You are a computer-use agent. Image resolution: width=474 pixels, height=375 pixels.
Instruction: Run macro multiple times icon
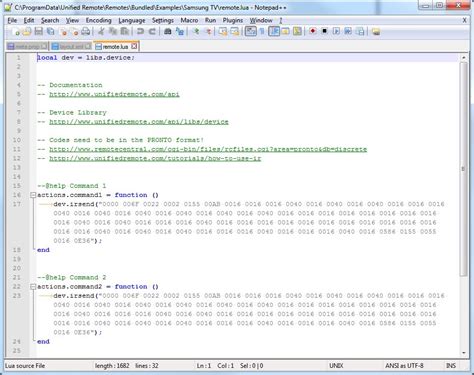[348, 31]
